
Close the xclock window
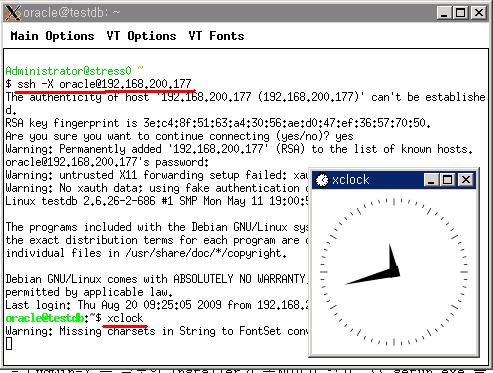466,180
